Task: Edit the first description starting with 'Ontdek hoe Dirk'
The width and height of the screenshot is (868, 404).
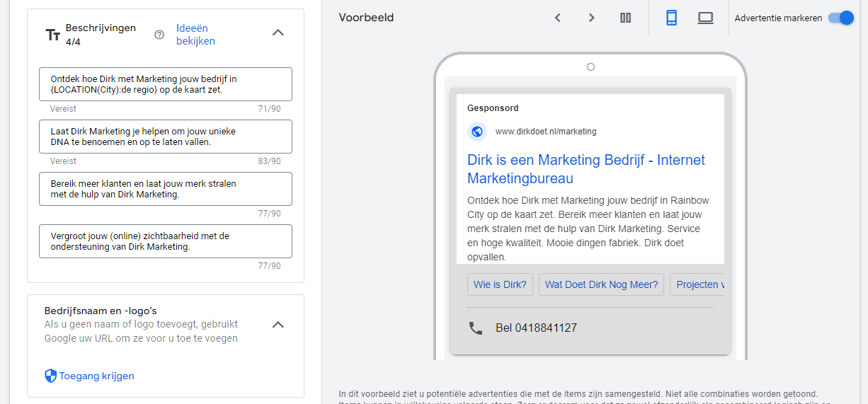Action: [166, 84]
